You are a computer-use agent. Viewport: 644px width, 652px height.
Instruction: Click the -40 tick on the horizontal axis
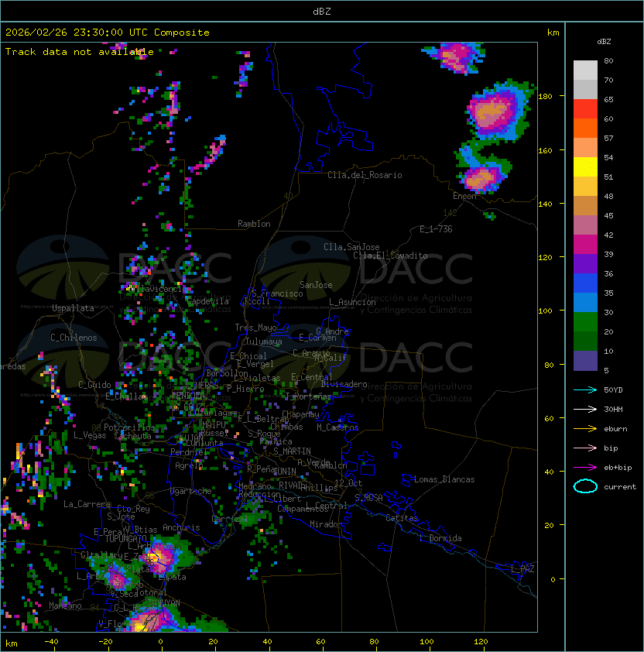point(52,642)
